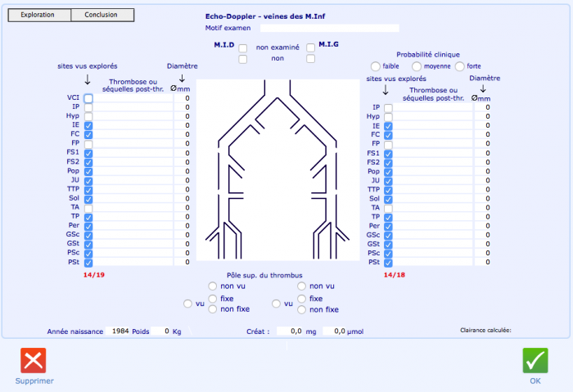Image resolution: width=573 pixels, height=392 pixels.
Task: Select left 'non fixe' thrombus option
Action: click(x=212, y=309)
